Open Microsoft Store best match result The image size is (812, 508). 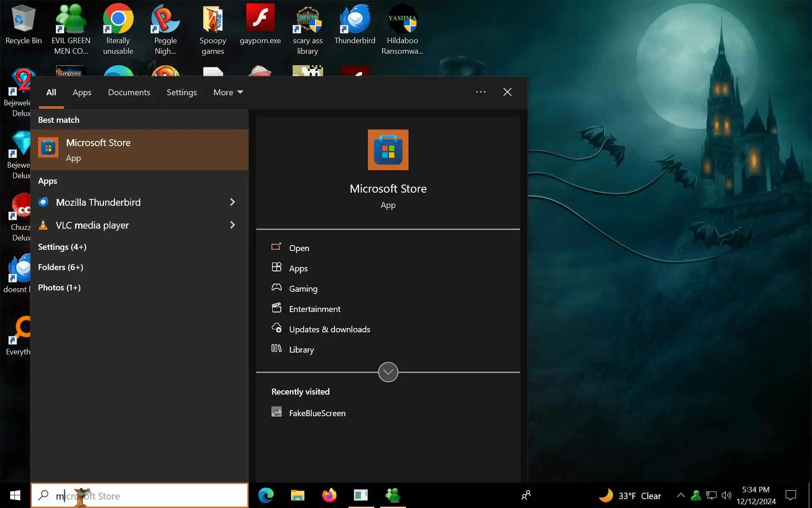(140, 150)
